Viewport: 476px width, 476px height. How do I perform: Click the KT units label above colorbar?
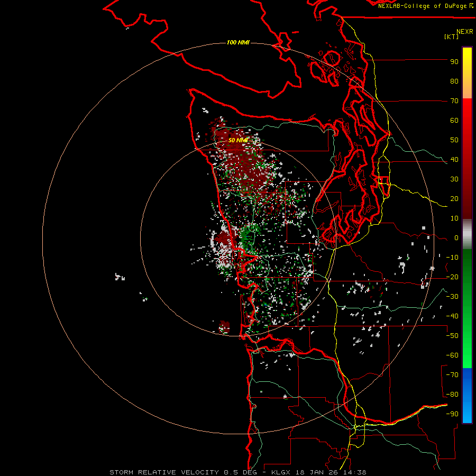(x=452, y=36)
